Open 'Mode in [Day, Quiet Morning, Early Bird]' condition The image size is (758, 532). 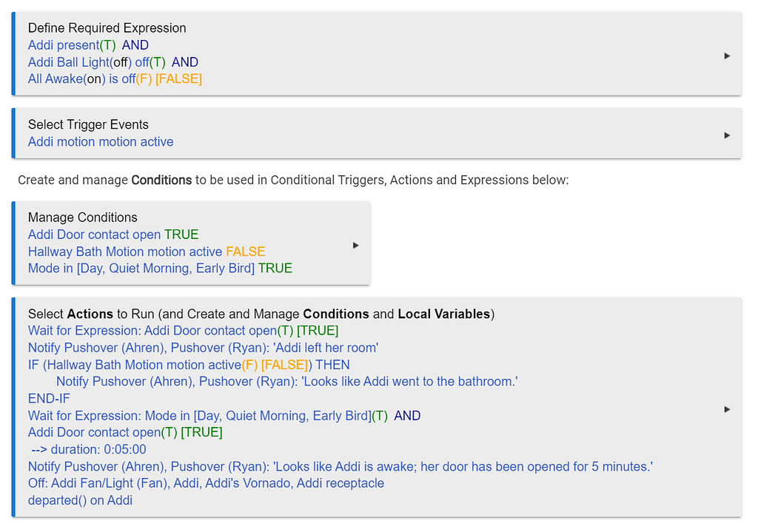pos(160,268)
